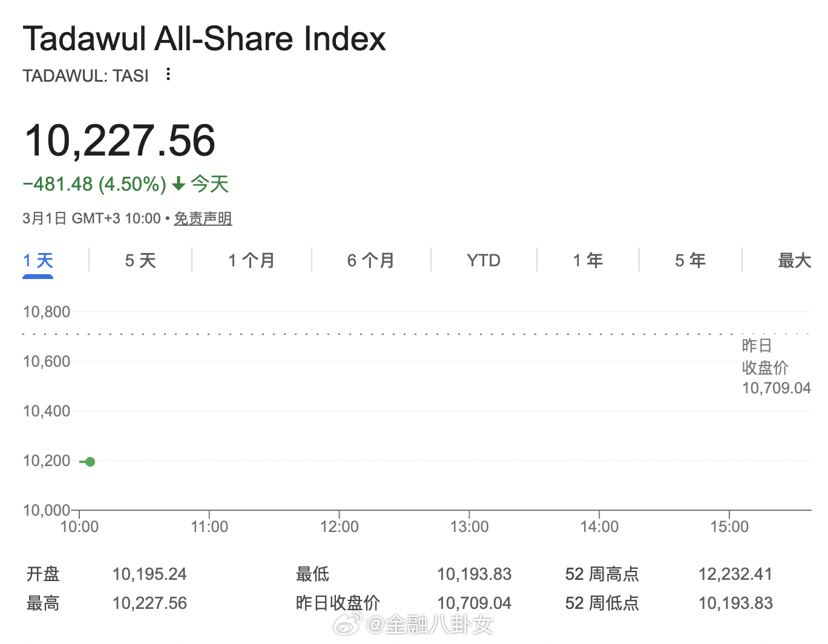
Task: Open the 1 个月 price history view
Action: point(251,260)
